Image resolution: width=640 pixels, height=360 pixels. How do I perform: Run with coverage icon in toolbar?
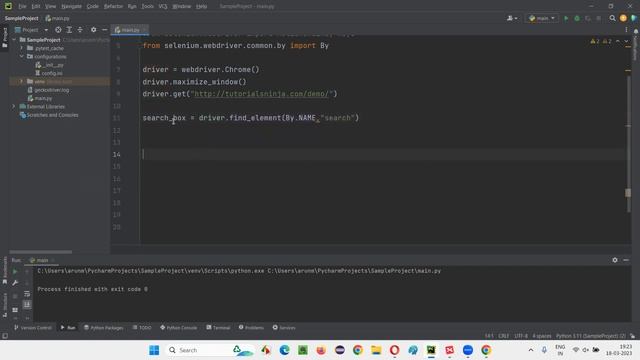coord(588,18)
